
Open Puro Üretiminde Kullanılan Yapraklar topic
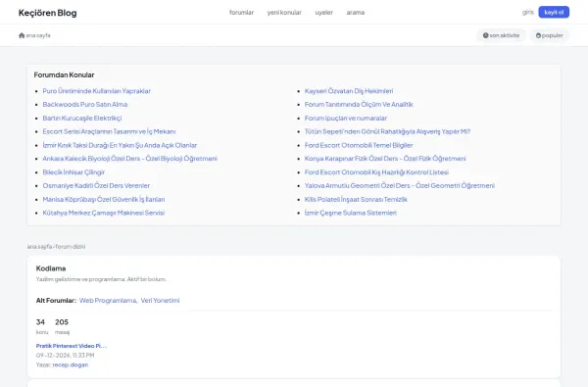[97, 91]
